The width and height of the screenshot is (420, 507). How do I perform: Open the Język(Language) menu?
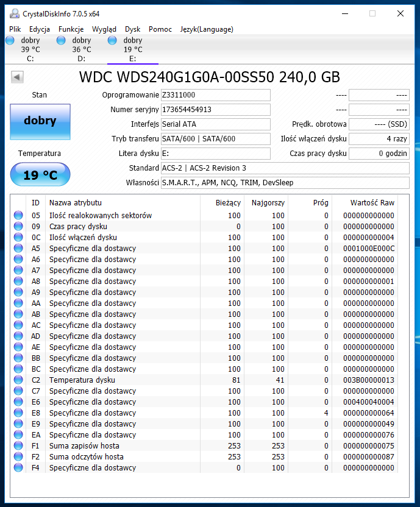point(207,29)
